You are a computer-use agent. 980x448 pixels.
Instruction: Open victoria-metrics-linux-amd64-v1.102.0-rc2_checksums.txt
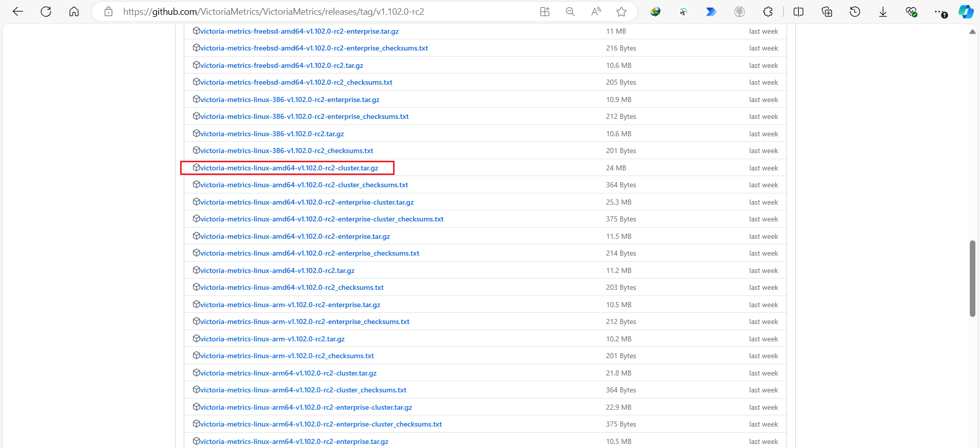pos(292,287)
